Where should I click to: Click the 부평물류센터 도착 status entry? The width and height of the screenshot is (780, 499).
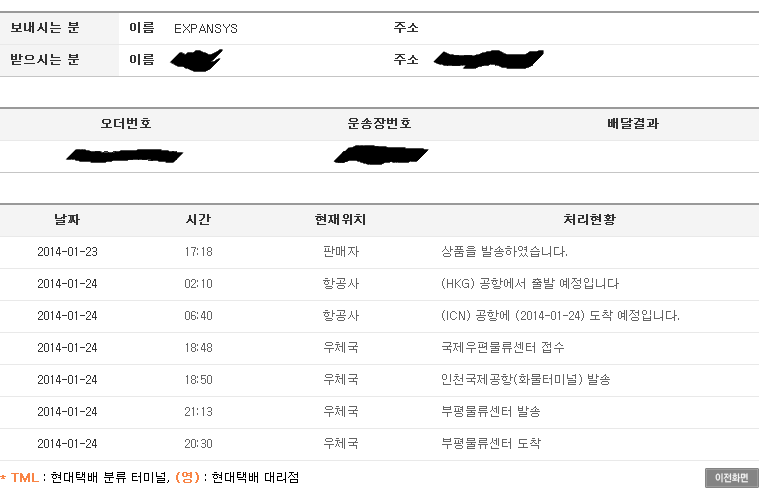pyautogui.click(x=491, y=444)
